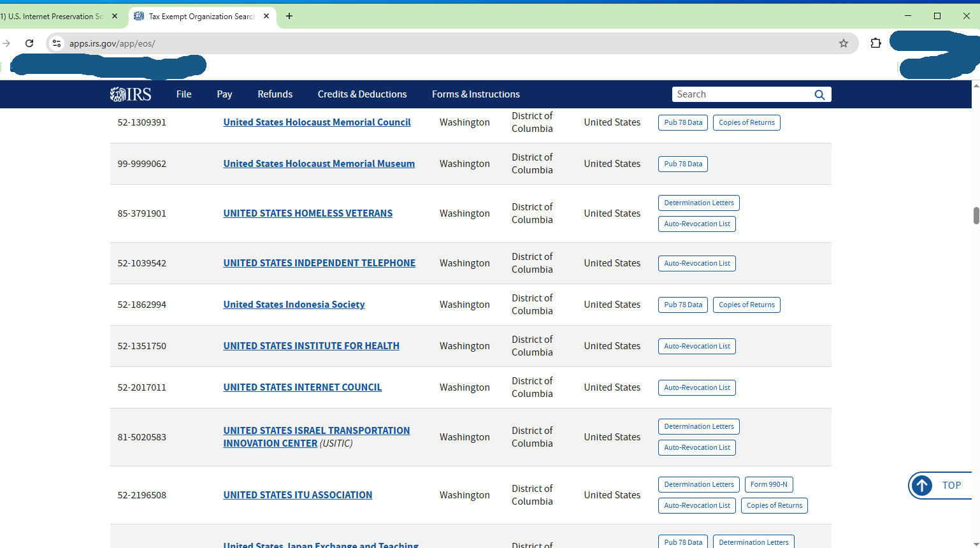Screen dimensions: 980x548
Task: Open UNITED STATES ITU ASSOCIATION link
Action: point(298,495)
